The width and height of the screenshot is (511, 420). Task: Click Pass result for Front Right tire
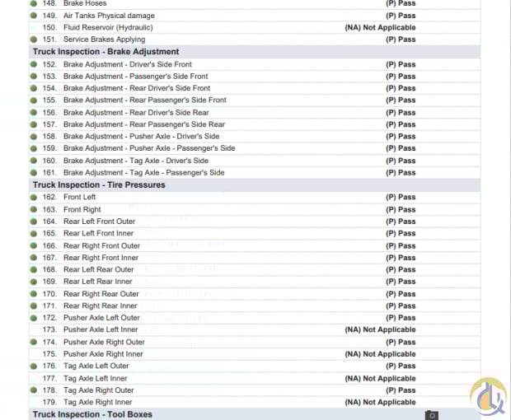click(x=401, y=209)
